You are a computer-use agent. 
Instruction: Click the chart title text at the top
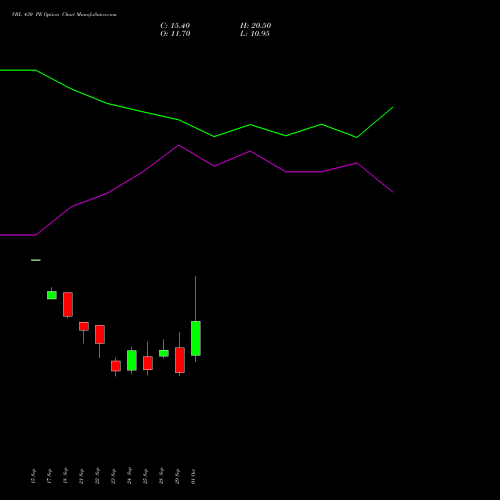pyautogui.click(x=64, y=15)
